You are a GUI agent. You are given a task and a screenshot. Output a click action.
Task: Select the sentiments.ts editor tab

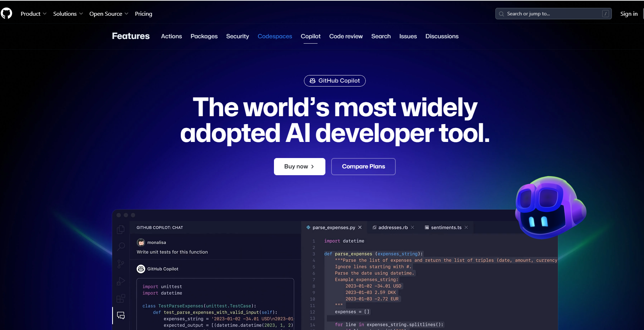point(446,227)
